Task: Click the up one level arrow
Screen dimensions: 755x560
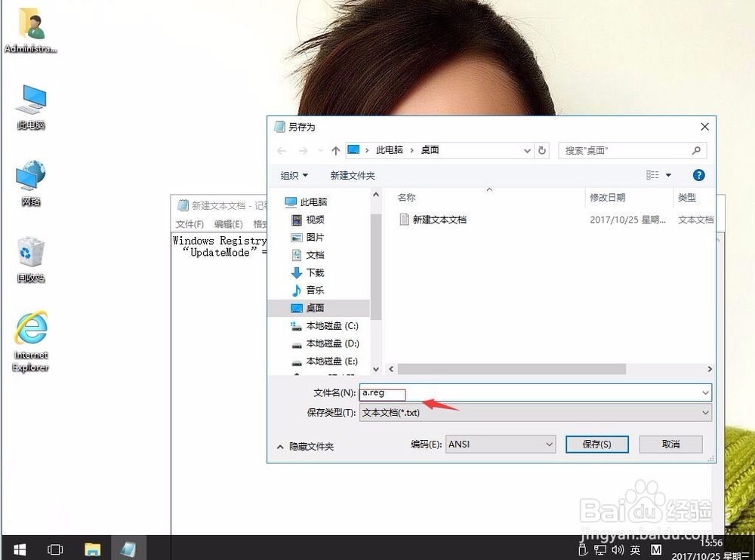Action: click(334, 150)
